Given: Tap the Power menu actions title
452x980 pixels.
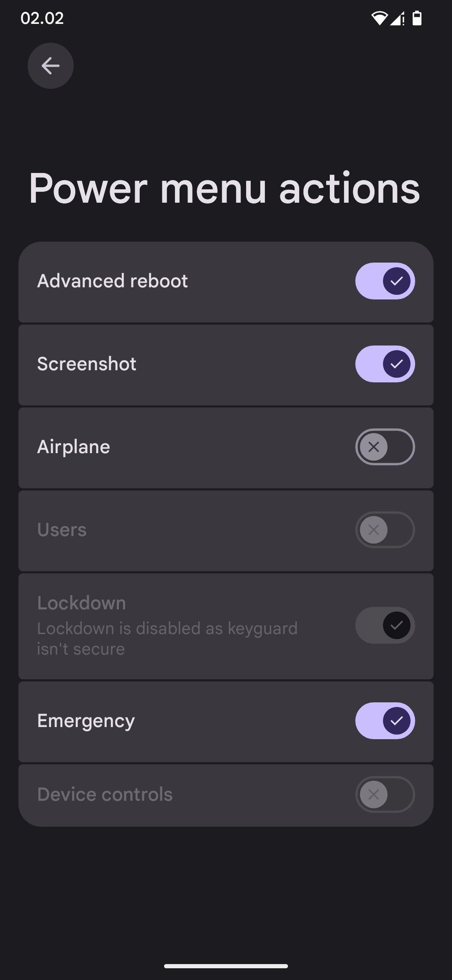Looking at the screenshot, I should point(224,188).
